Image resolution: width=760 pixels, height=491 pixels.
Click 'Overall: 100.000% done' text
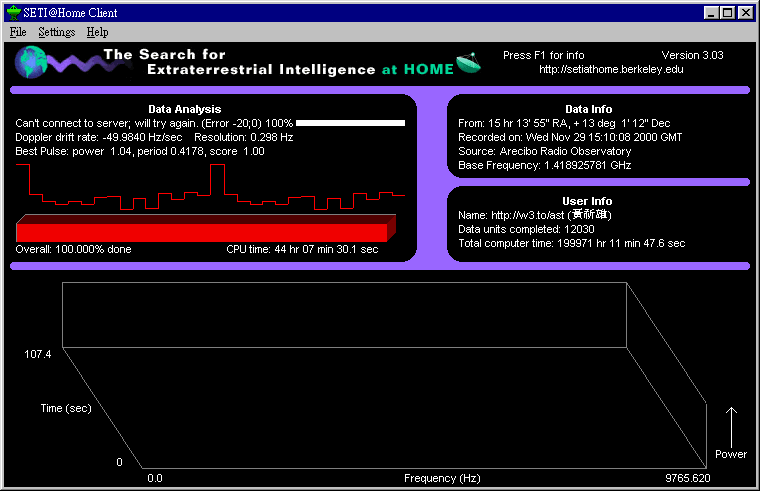[73, 249]
